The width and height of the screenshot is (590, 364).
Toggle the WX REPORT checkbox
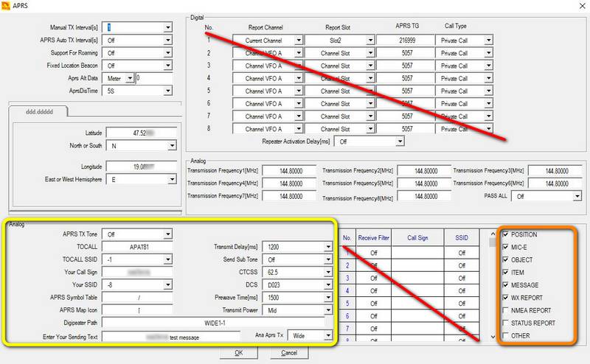point(505,298)
